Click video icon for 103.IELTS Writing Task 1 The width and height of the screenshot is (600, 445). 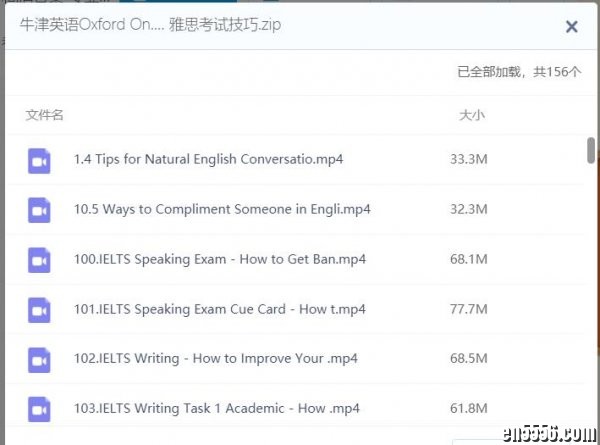point(39,408)
